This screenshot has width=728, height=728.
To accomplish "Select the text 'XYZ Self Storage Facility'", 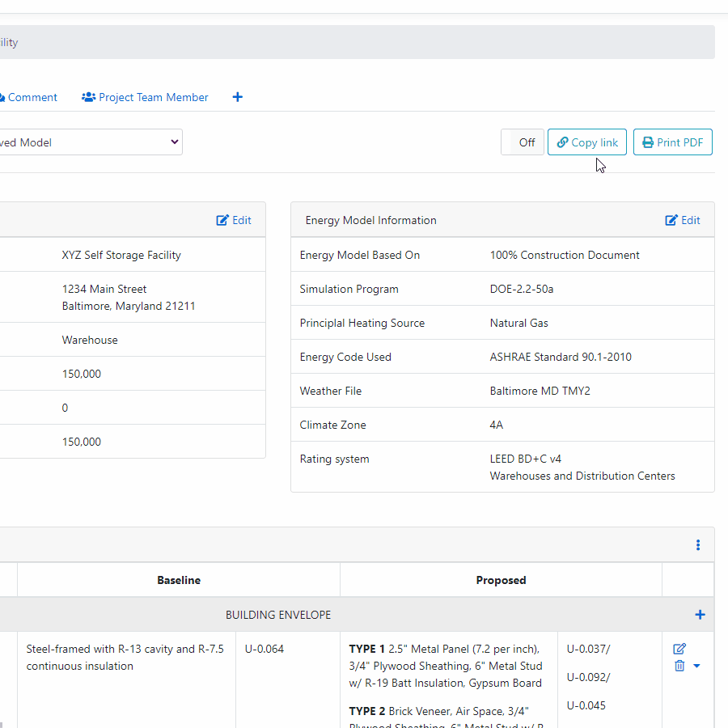I will tap(121, 255).
